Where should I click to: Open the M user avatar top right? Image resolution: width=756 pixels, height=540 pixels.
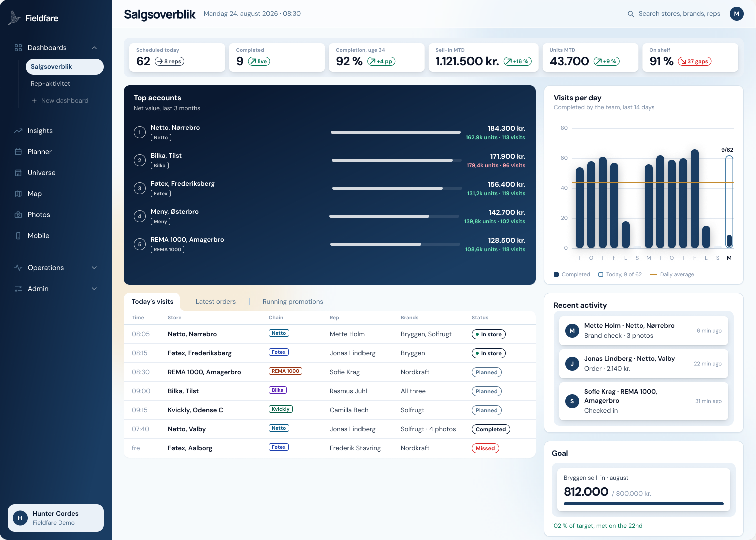point(737,14)
